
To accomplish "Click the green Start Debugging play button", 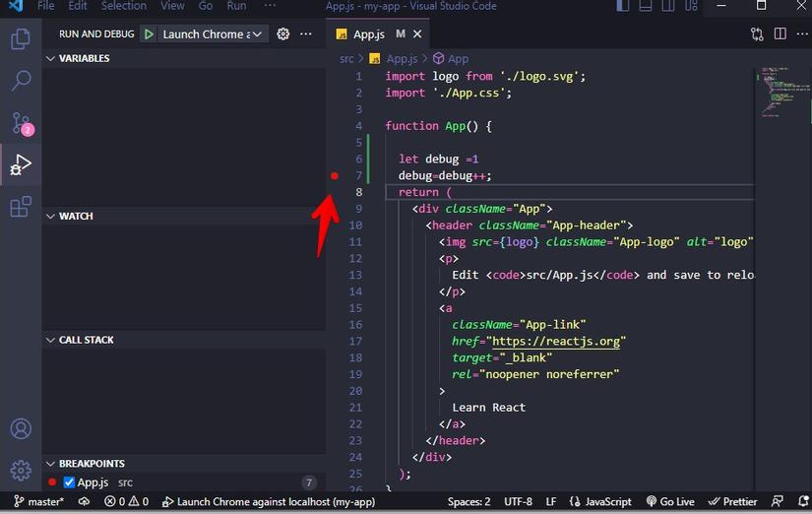I will [x=149, y=34].
